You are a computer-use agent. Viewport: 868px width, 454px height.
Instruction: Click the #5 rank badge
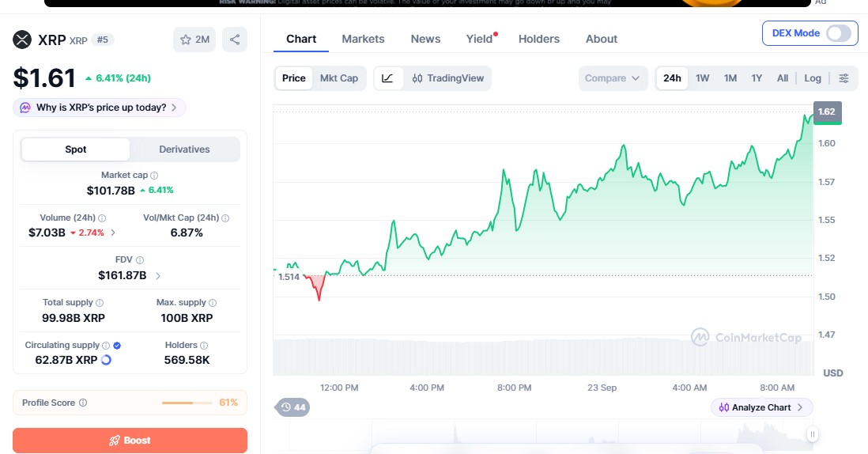(x=103, y=40)
